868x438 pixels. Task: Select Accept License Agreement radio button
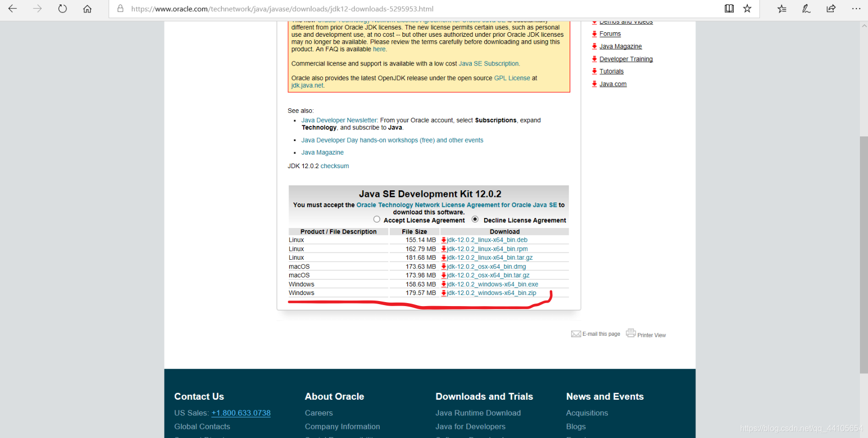pos(377,220)
